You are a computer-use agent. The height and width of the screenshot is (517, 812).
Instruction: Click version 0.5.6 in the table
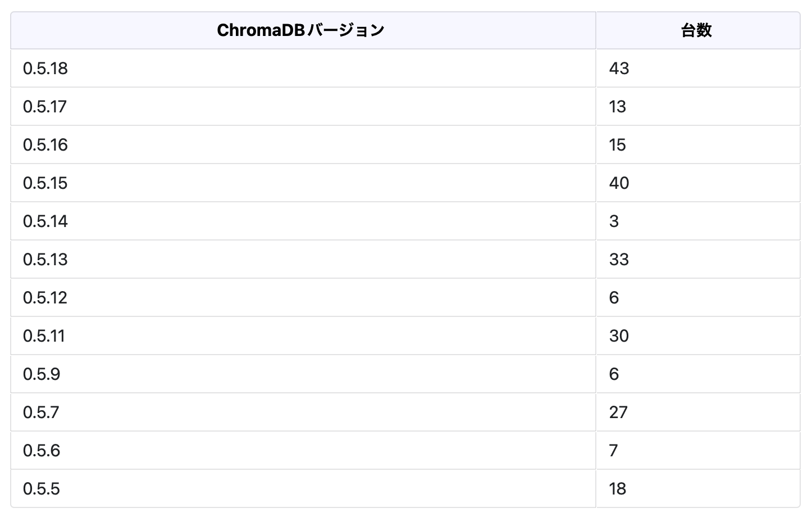click(42, 451)
